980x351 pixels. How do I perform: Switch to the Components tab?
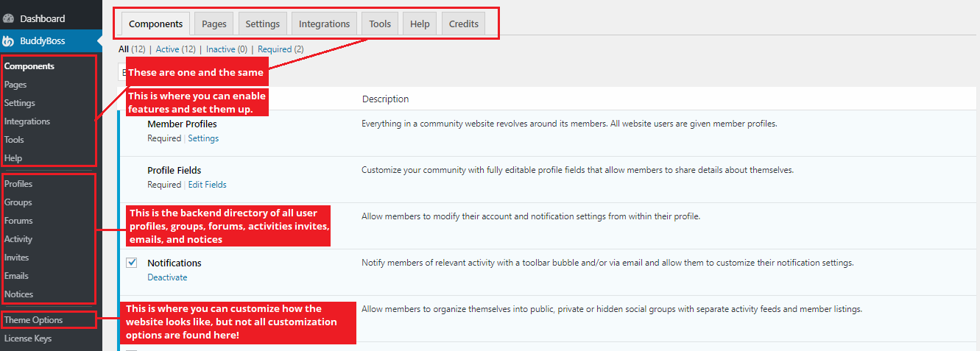click(x=155, y=24)
